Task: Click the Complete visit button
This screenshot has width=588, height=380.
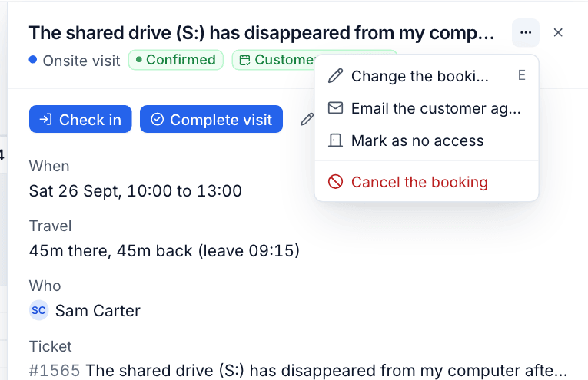Action: tap(211, 119)
